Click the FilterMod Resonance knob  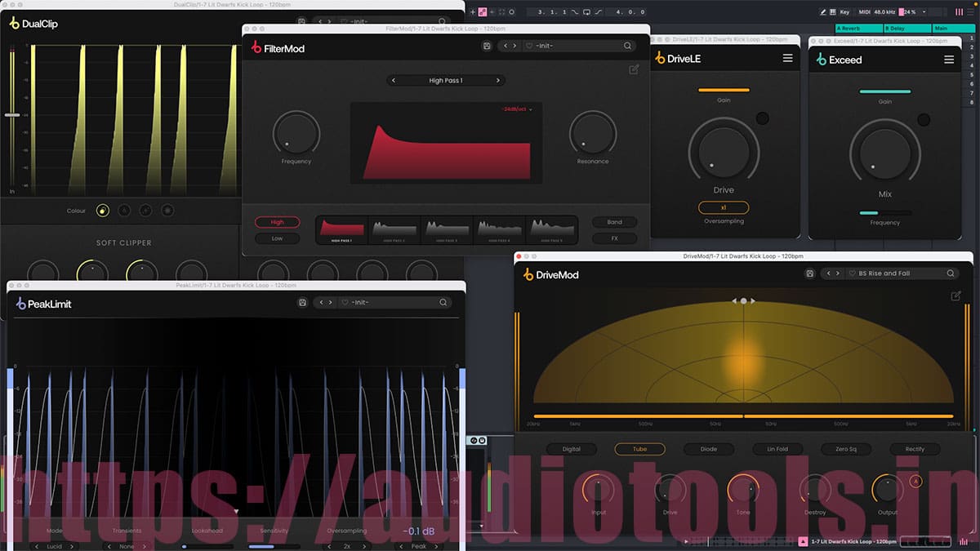pos(593,133)
